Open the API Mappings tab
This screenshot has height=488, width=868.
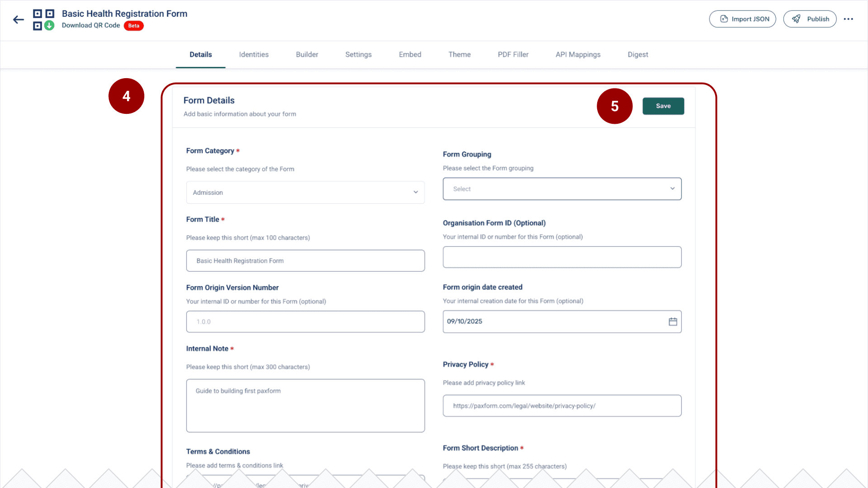pyautogui.click(x=578, y=55)
